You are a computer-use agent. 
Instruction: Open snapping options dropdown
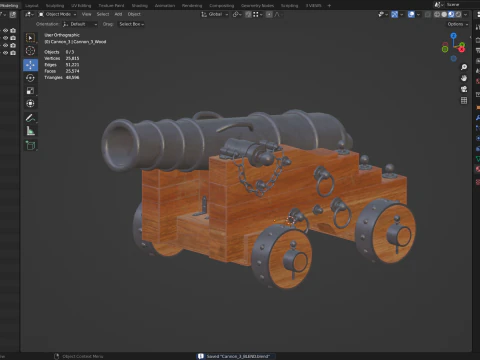(258, 14)
